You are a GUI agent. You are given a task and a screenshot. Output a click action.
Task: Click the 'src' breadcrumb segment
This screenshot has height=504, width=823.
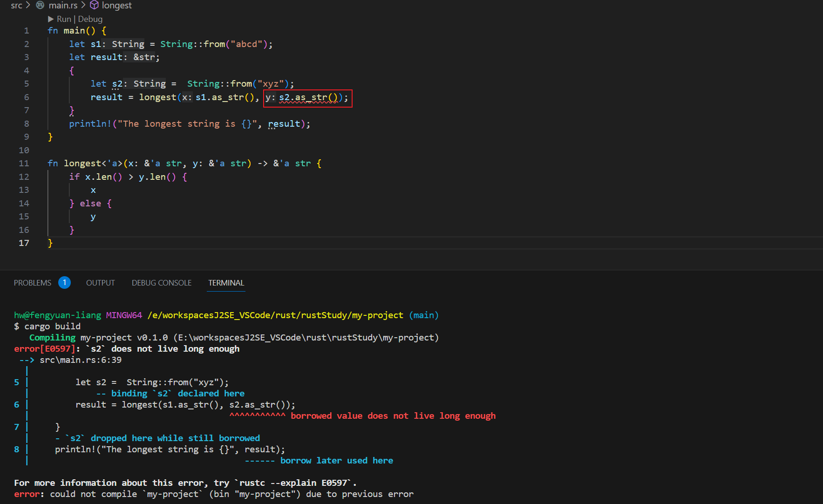tap(16, 5)
